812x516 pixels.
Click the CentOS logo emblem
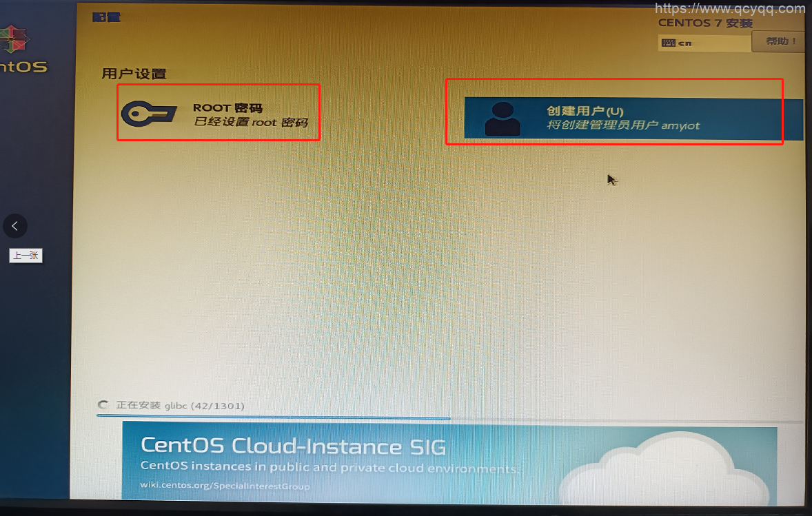point(17,40)
